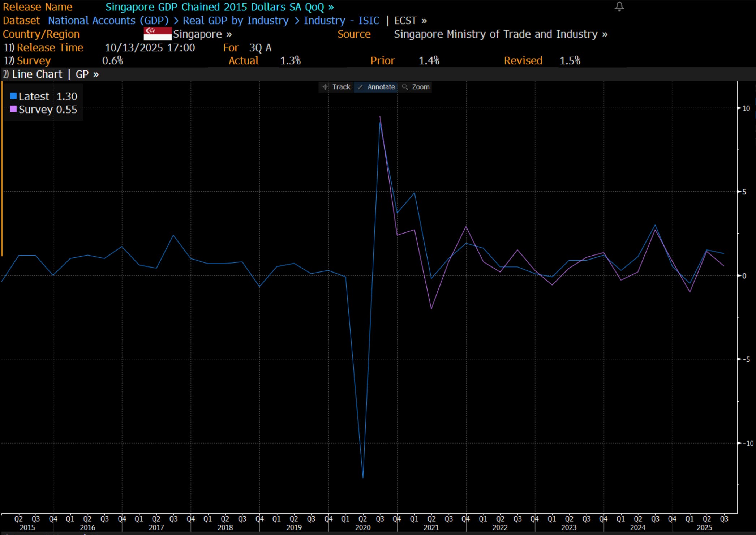Click the Singapore flag icon
The height and width of the screenshot is (535, 756).
[x=158, y=34]
